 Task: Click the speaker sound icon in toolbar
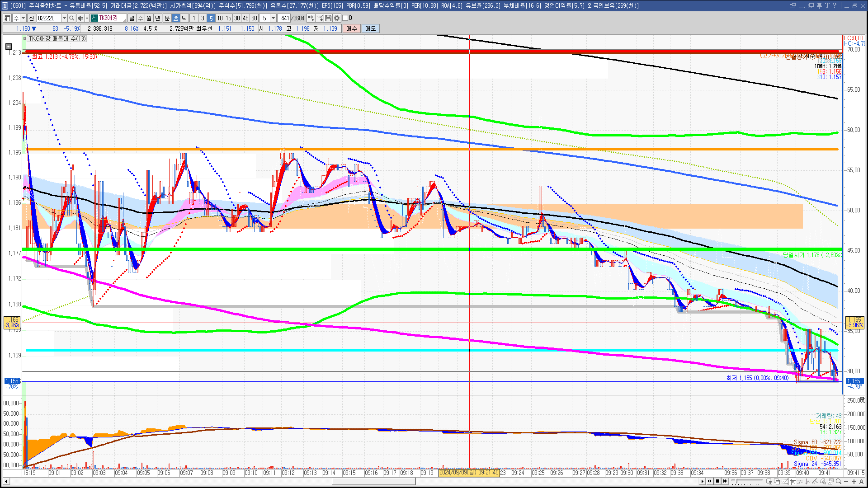click(x=80, y=18)
